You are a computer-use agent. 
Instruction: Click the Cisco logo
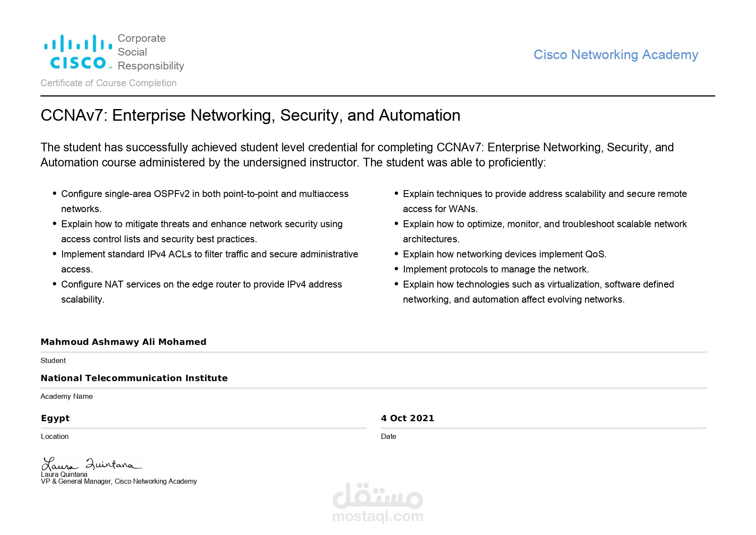point(78,52)
